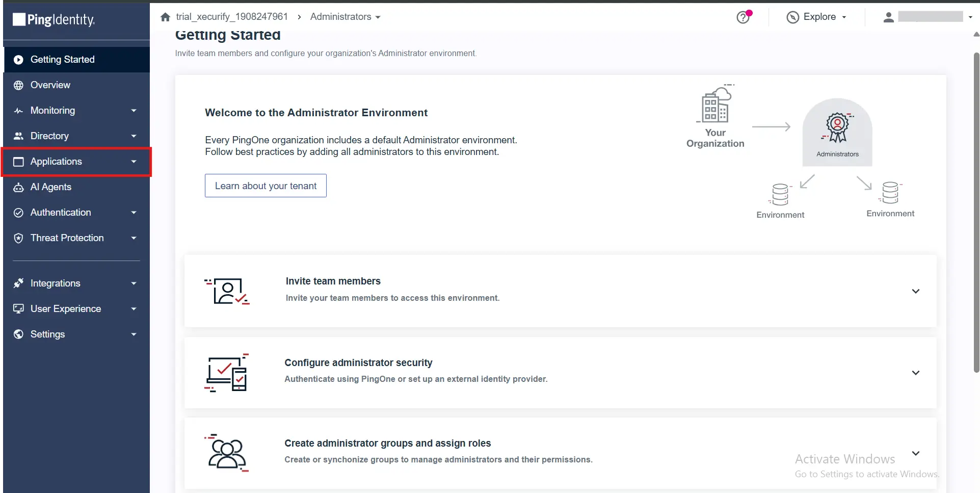This screenshot has height=493, width=980.
Task: Click the Explore compass icon
Action: [792, 17]
